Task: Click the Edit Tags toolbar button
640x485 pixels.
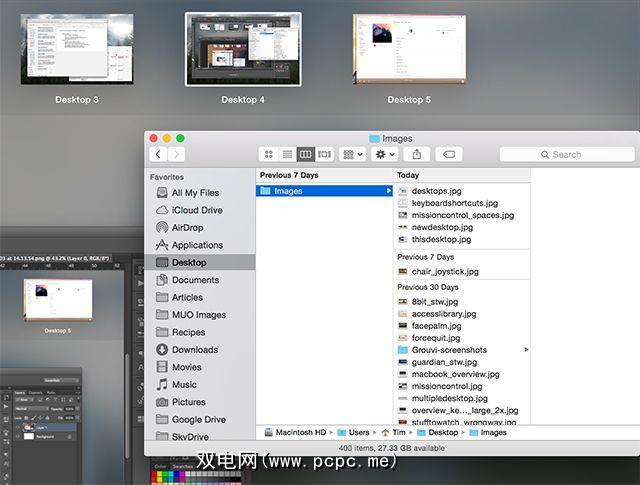Action: pyautogui.click(x=449, y=154)
